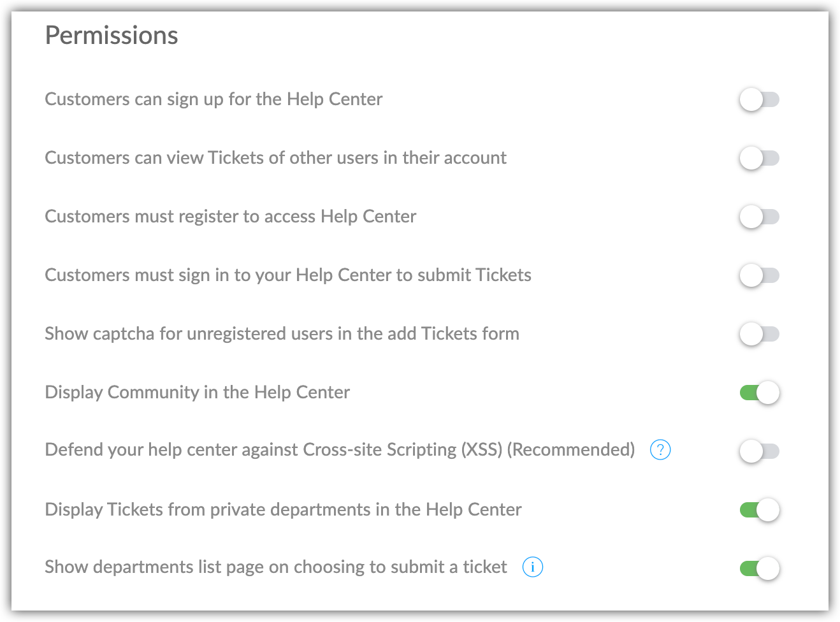The width and height of the screenshot is (840, 622).
Task: Click "Customers must register to access Help Center" label
Action: pos(230,217)
